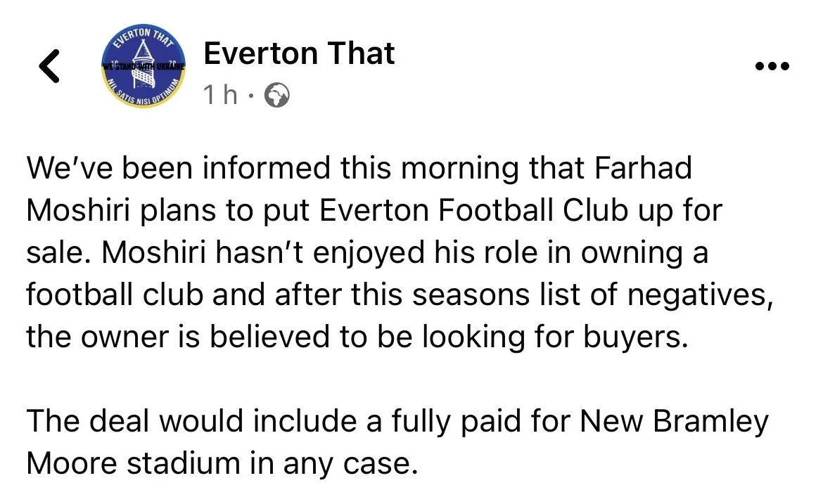
Task: Click the globe public audience icon
Action: (x=276, y=95)
